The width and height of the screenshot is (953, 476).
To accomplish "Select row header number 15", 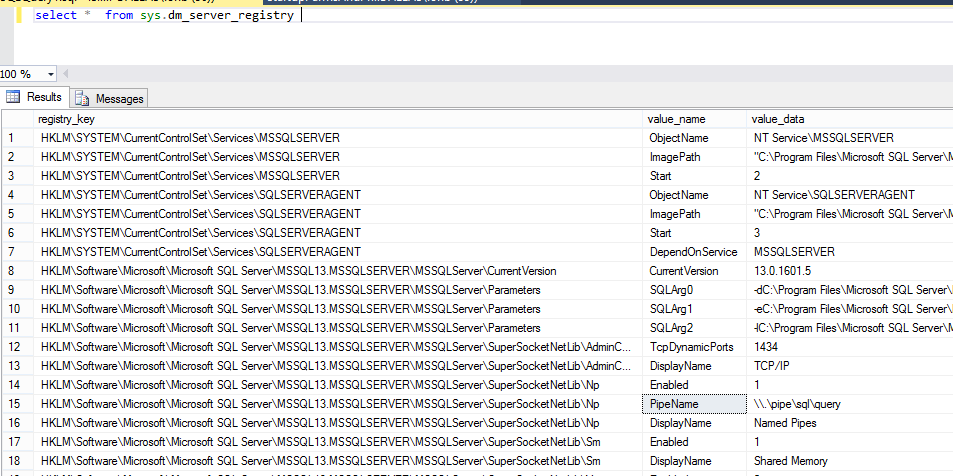I will click(x=17, y=404).
